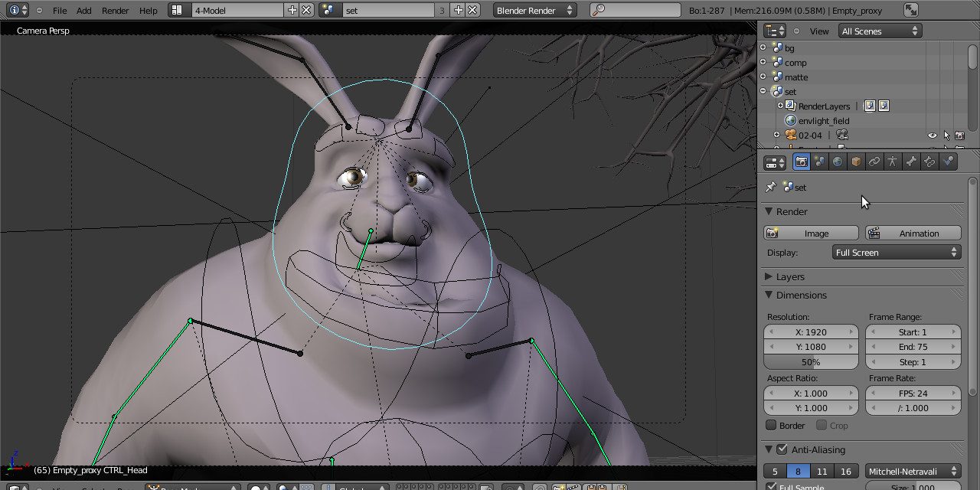Pin the set properties context
The width and height of the screenshot is (980, 490).
(771, 188)
